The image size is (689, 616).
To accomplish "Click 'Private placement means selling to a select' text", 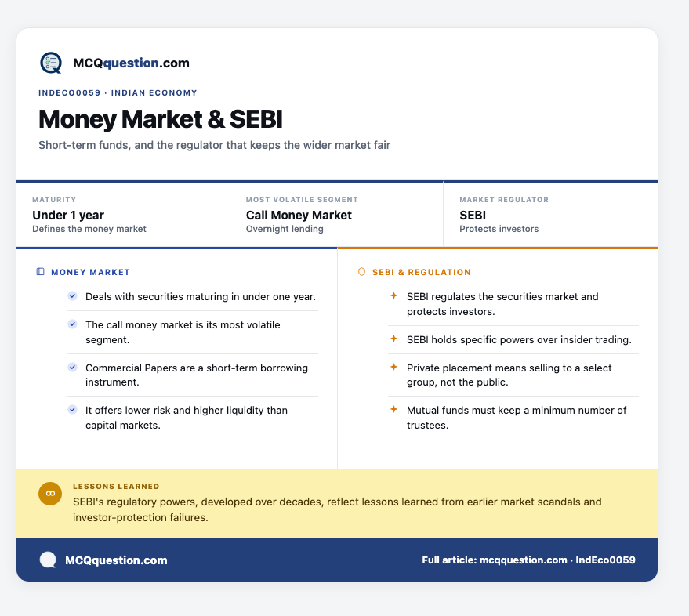I will pos(509,375).
